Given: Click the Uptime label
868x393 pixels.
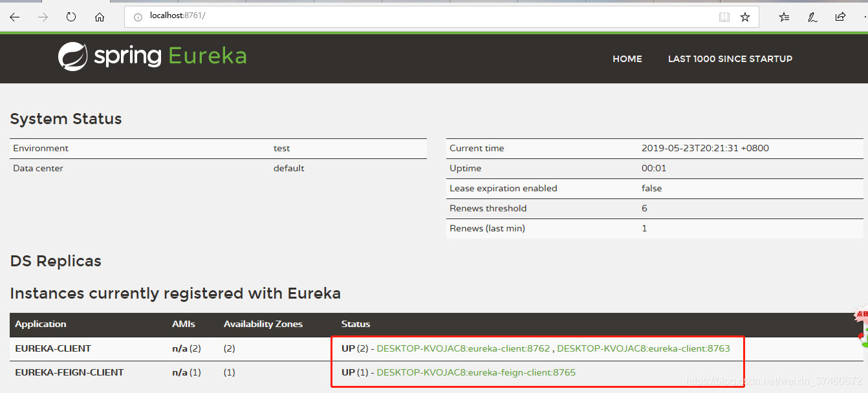Looking at the screenshot, I should pyautogui.click(x=466, y=168).
